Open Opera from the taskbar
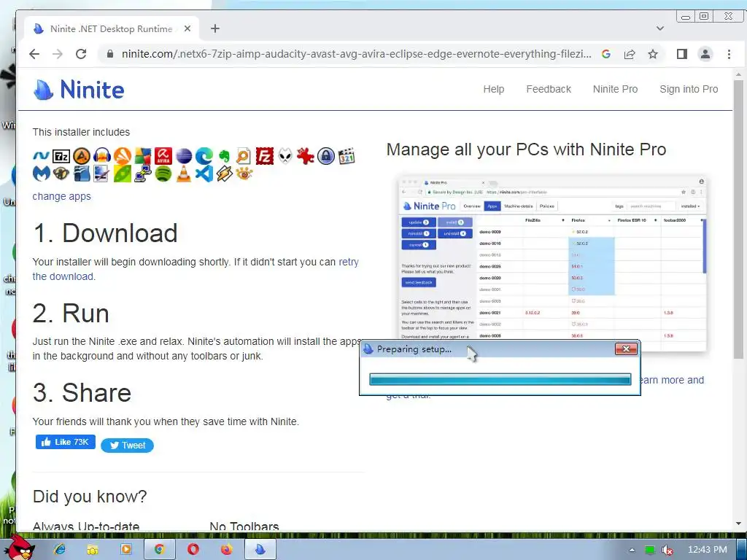This screenshot has width=747, height=560. pos(193,550)
